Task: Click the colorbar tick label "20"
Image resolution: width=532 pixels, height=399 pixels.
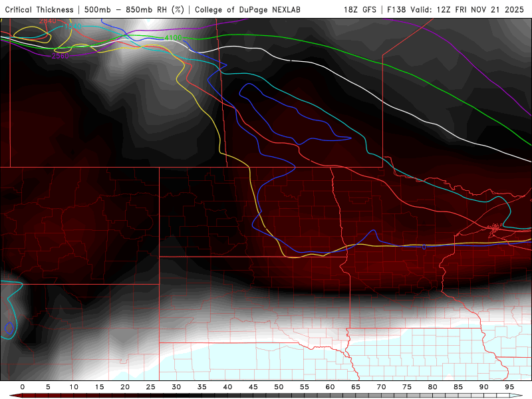Action: pos(125,387)
